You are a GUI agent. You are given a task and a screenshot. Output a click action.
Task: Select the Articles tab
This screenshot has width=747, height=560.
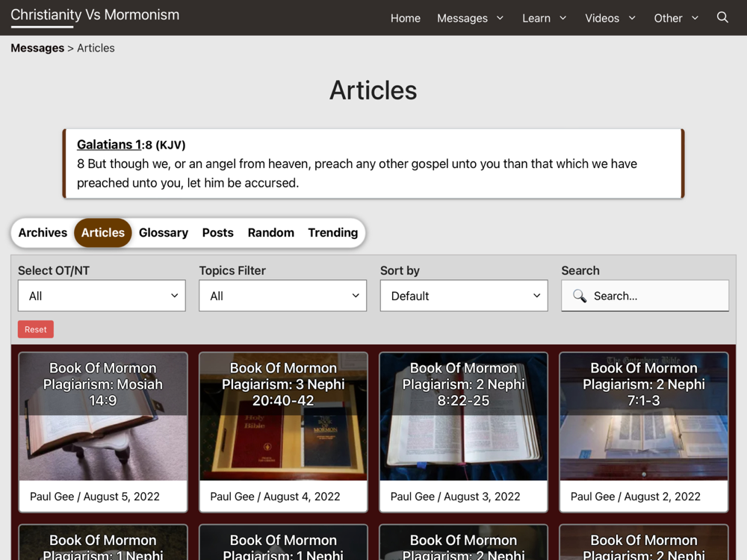click(103, 232)
